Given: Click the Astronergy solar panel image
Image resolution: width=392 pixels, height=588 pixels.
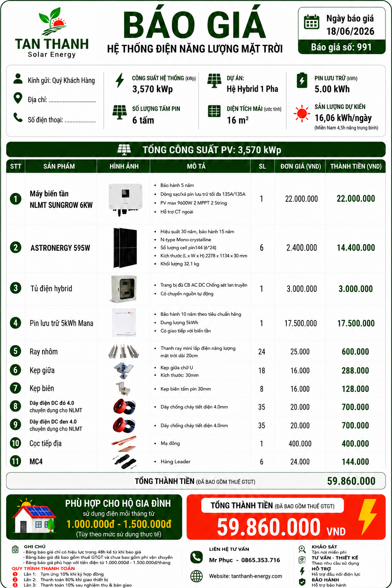Looking at the screenshot, I should coord(125,248).
